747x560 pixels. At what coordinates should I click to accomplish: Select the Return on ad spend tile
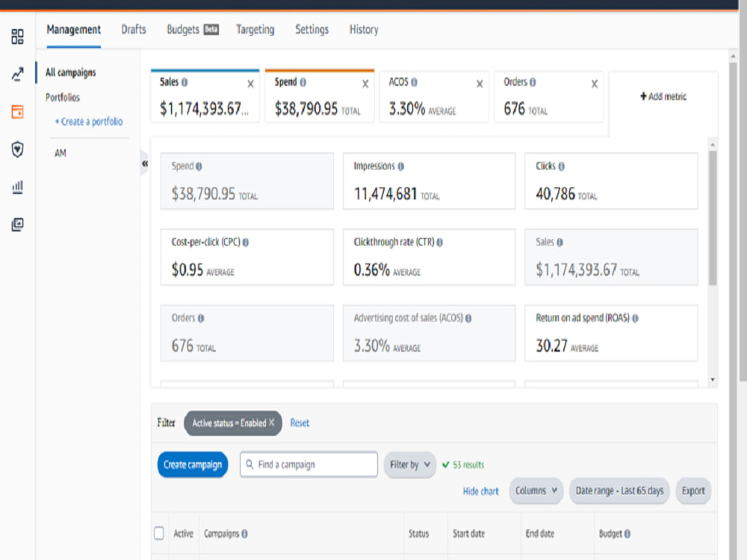pyautogui.click(x=611, y=333)
